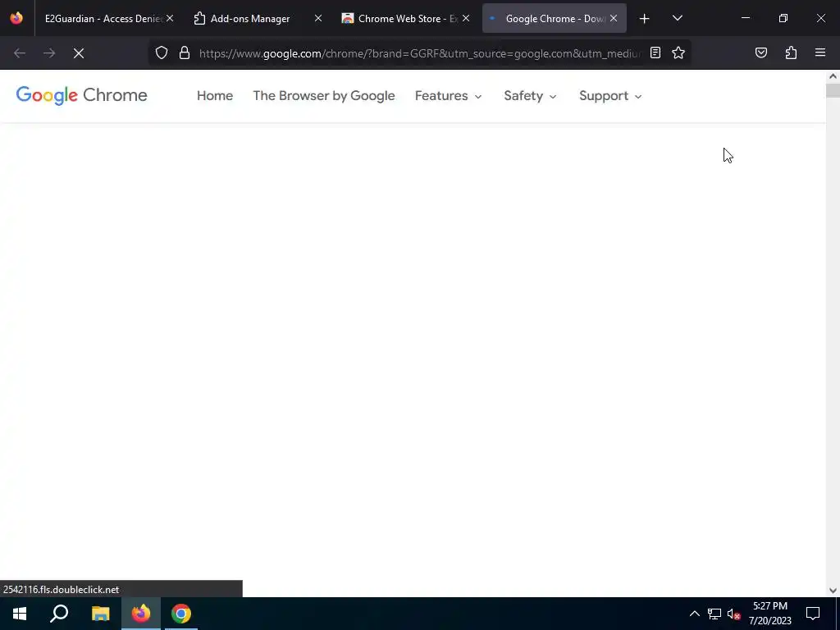Go to Home in Chrome site navigation

(215, 96)
